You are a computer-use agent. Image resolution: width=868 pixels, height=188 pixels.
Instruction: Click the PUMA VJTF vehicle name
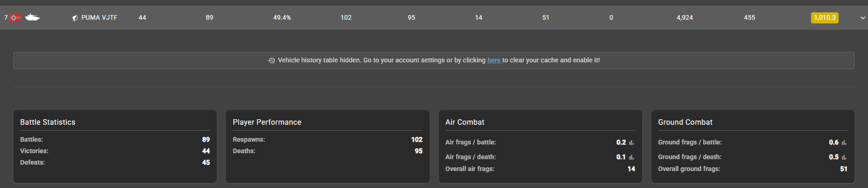click(x=99, y=17)
